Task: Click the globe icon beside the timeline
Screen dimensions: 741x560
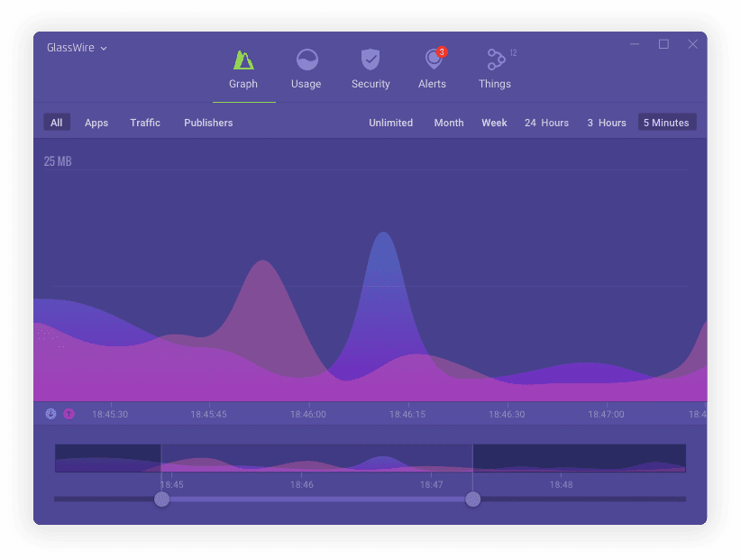Action: click(x=50, y=414)
